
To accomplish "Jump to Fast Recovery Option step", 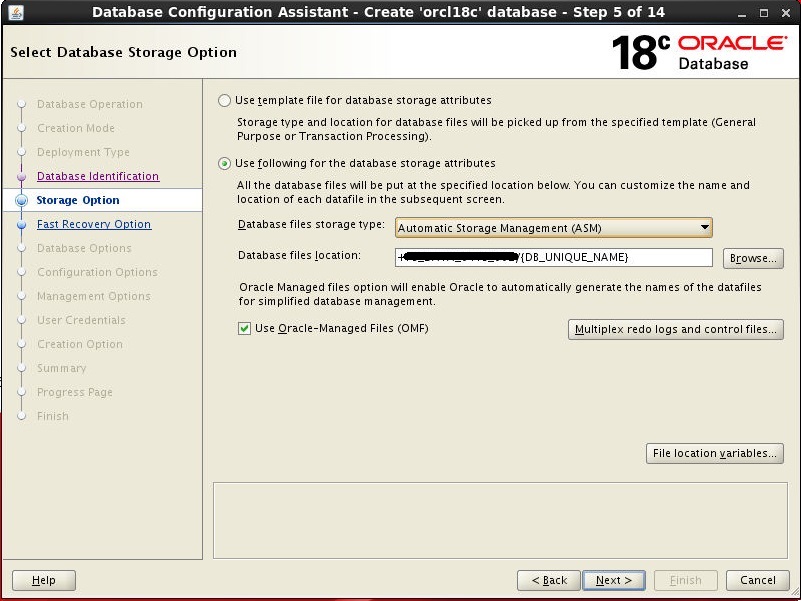I will (x=94, y=224).
